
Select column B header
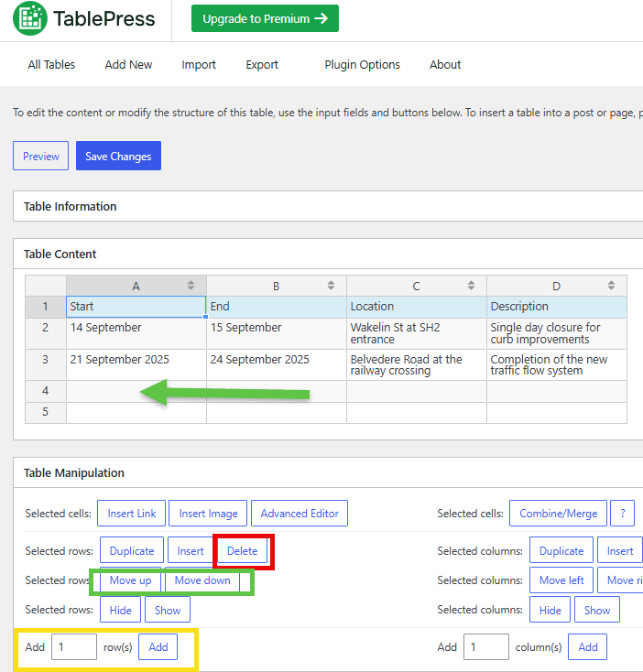(277, 286)
